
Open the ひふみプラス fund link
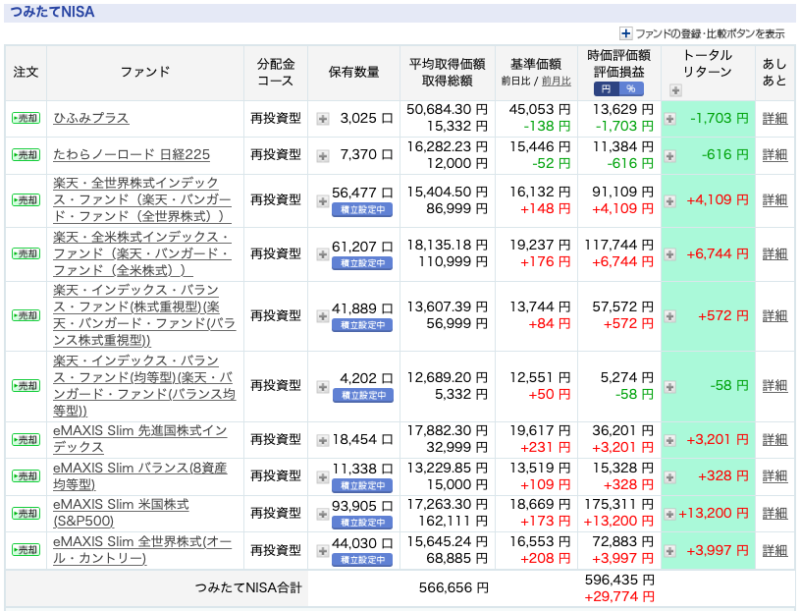point(91,118)
